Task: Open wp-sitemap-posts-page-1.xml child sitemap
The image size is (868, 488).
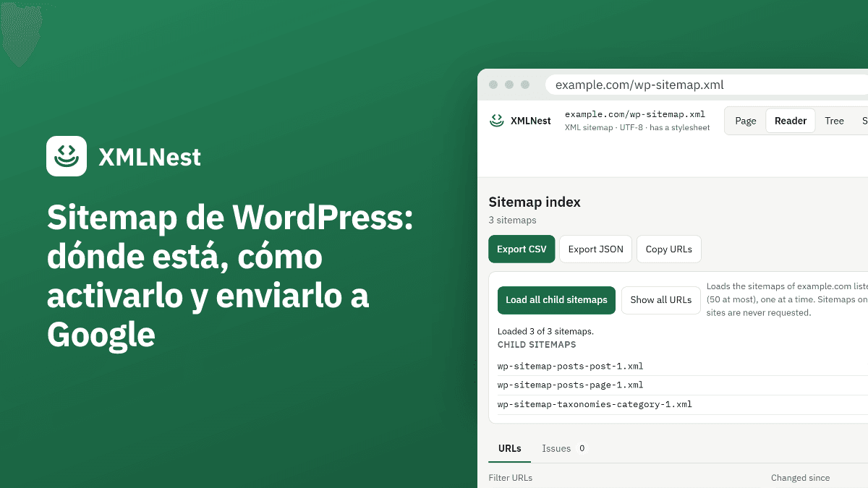Action: pyautogui.click(x=570, y=385)
